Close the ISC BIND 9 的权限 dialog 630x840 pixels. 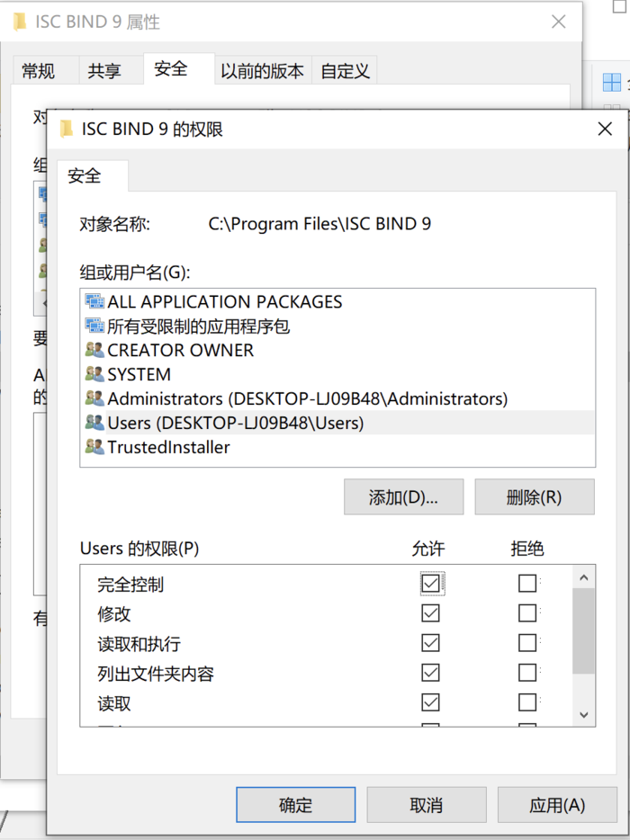[x=605, y=129]
